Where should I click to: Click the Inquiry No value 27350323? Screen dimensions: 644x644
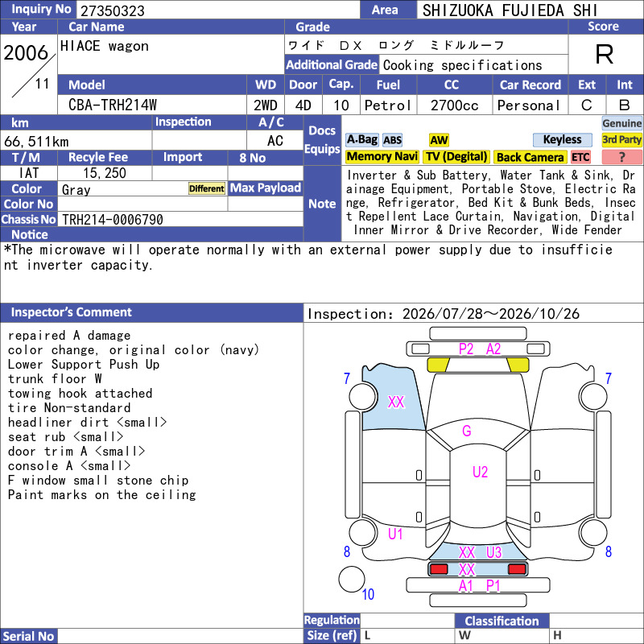coord(112,10)
